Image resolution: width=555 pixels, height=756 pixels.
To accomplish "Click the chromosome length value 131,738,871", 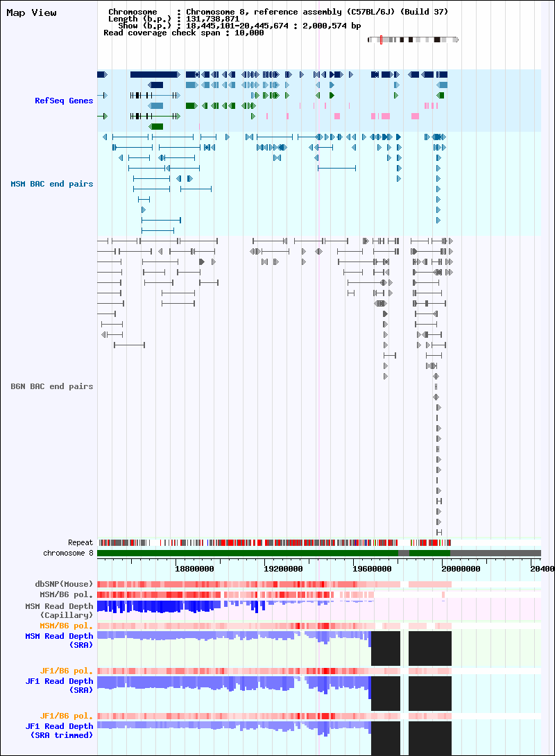I will (213, 19).
